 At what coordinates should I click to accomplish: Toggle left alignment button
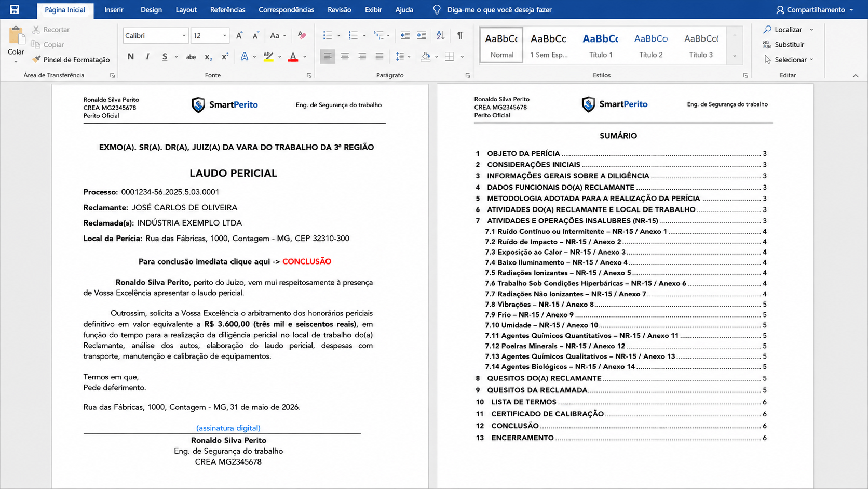pos(327,56)
